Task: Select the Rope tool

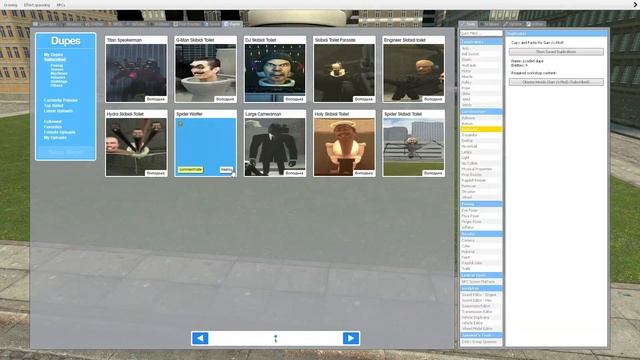Action: [x=481, y=88]
